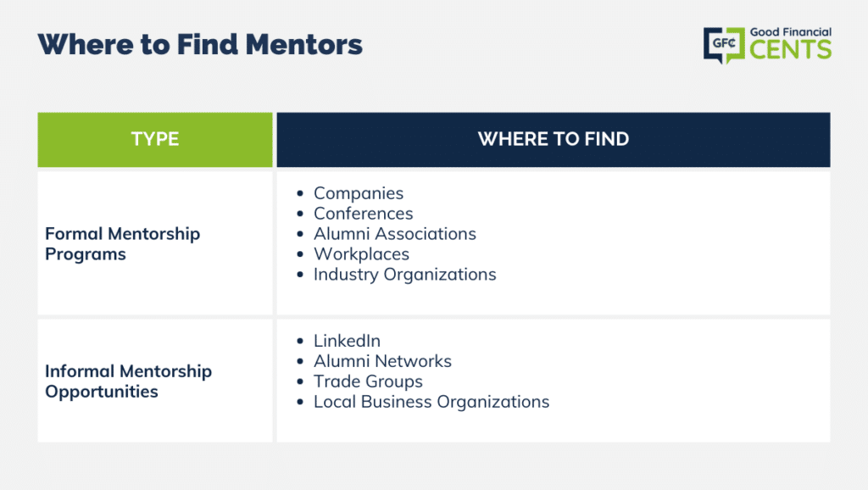This screenshot has height=490, width=868.
Task: Click the bullet before Local Business Organizations
Action: tap(300, 402)
